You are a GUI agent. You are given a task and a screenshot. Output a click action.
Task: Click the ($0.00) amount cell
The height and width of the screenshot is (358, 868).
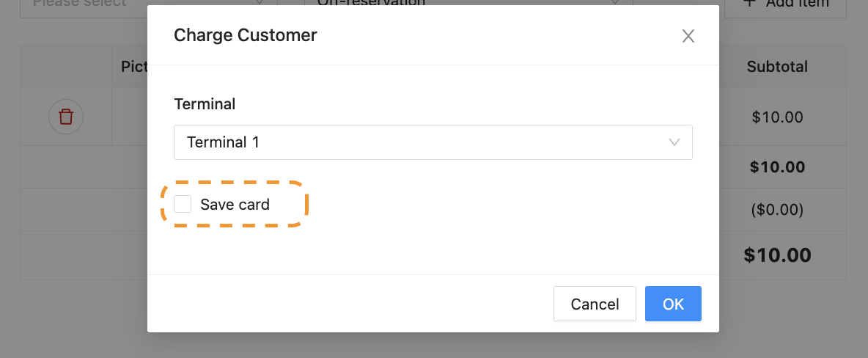point(777,210)
